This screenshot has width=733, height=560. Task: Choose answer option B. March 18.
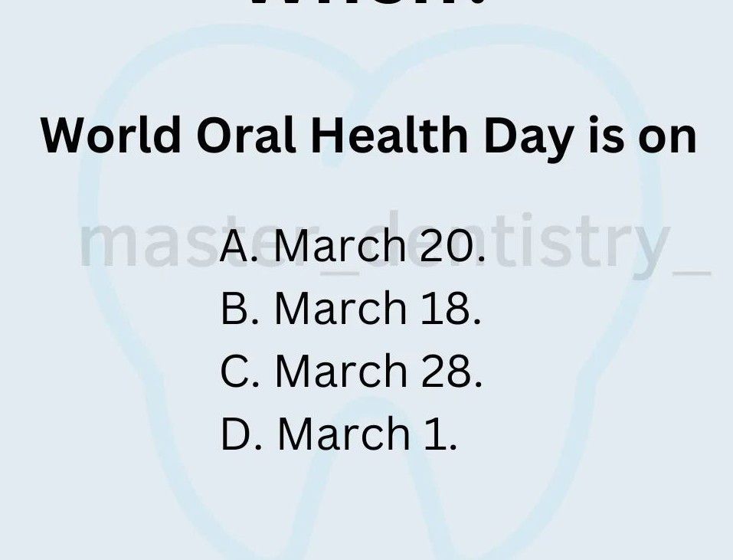coord(351,309)
